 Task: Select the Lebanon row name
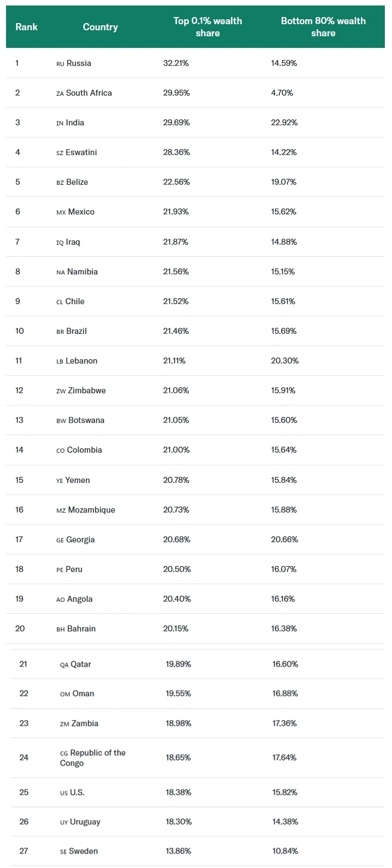[x=81, y=361]
